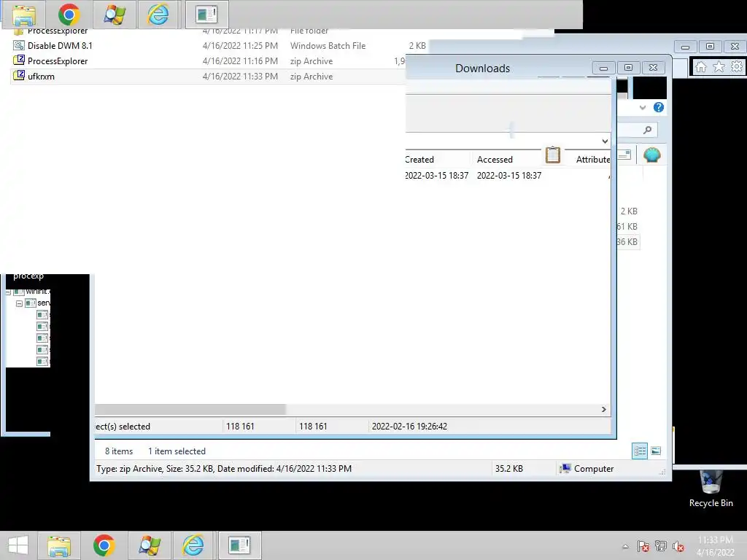Click the '4/16/2022 11:33 PM' date cell

click(x=240, y=76)
